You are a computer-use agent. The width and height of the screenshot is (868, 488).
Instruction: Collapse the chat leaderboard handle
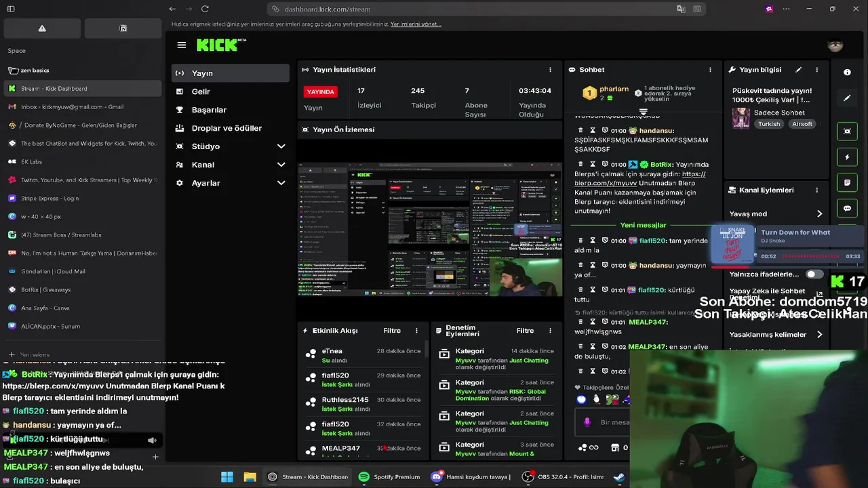coord(643,111)
